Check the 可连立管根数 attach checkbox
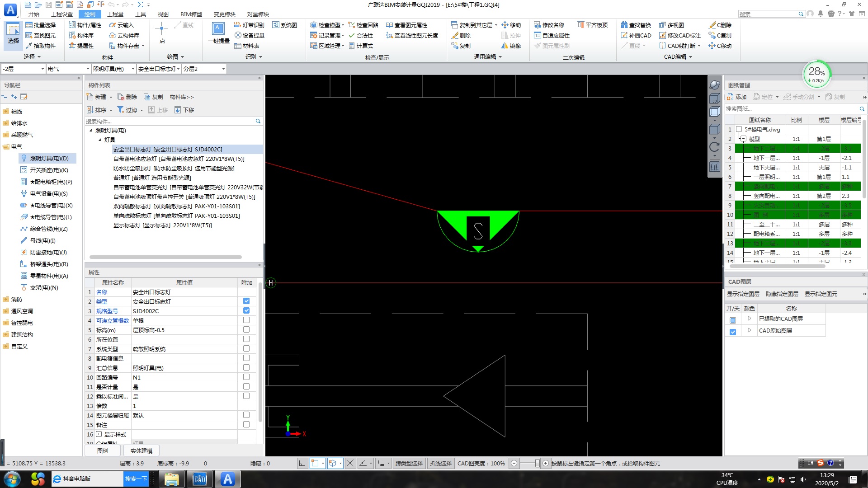The width and height of the screenshot is (868, 488). (246, 320)
